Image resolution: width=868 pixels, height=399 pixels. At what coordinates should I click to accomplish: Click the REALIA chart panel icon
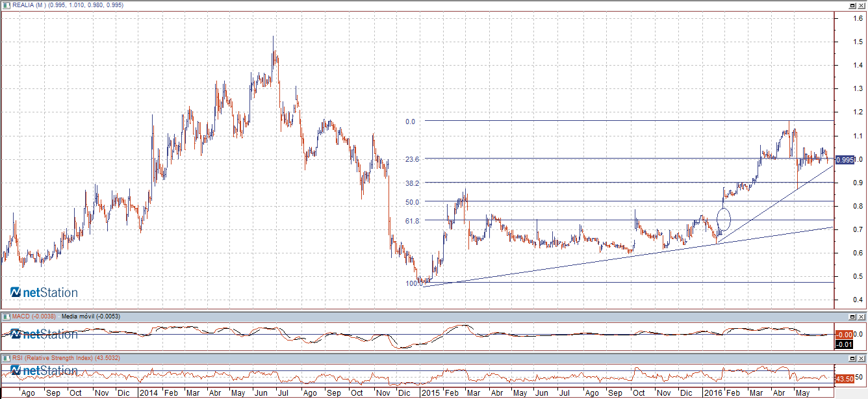[6, 5]
